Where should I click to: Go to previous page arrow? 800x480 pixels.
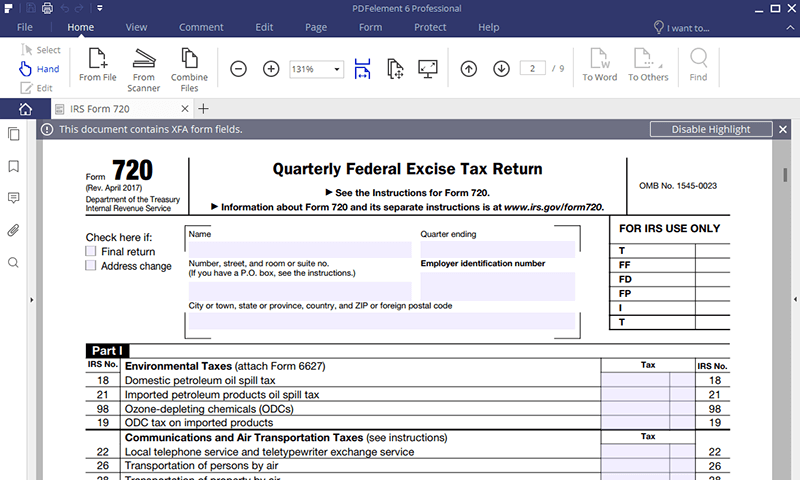pyautogui.click(x=468, y=68)
